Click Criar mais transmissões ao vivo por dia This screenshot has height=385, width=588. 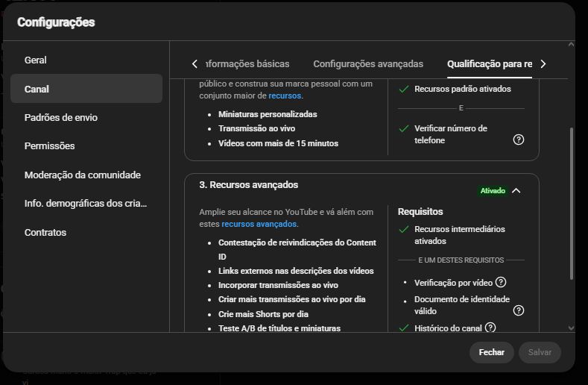coord(291,299)
